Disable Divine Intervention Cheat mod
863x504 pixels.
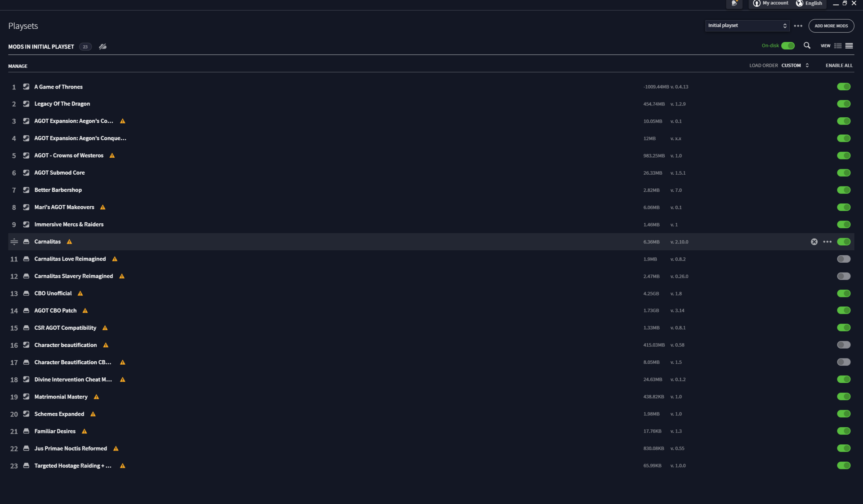tap(844, 379)
